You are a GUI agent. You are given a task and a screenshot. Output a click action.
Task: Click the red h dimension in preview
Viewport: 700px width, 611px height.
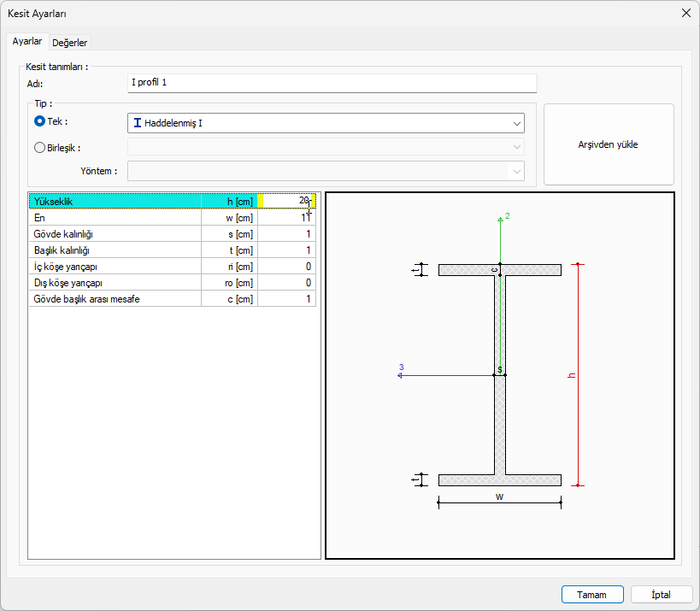coord(573,375)
